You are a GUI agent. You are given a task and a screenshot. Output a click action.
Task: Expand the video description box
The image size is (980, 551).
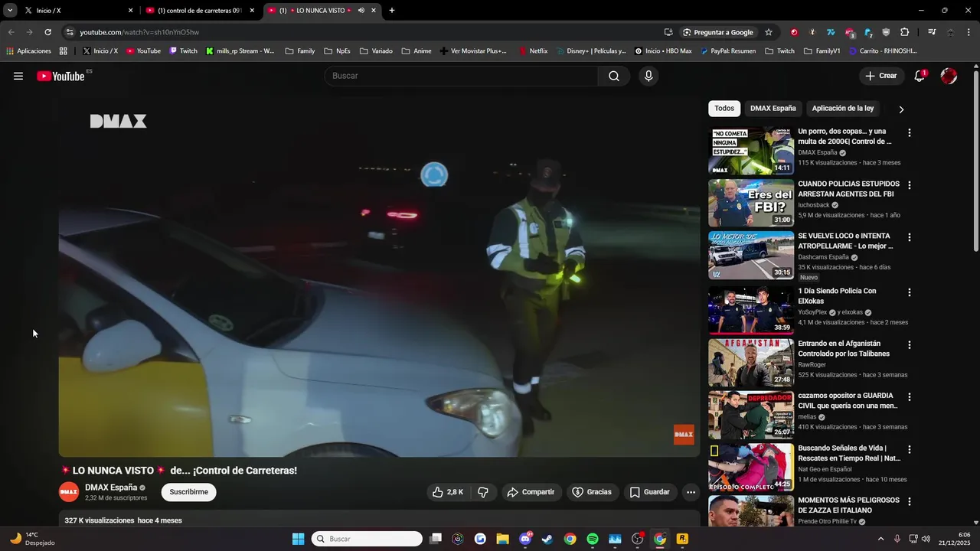tap(379, 520)
